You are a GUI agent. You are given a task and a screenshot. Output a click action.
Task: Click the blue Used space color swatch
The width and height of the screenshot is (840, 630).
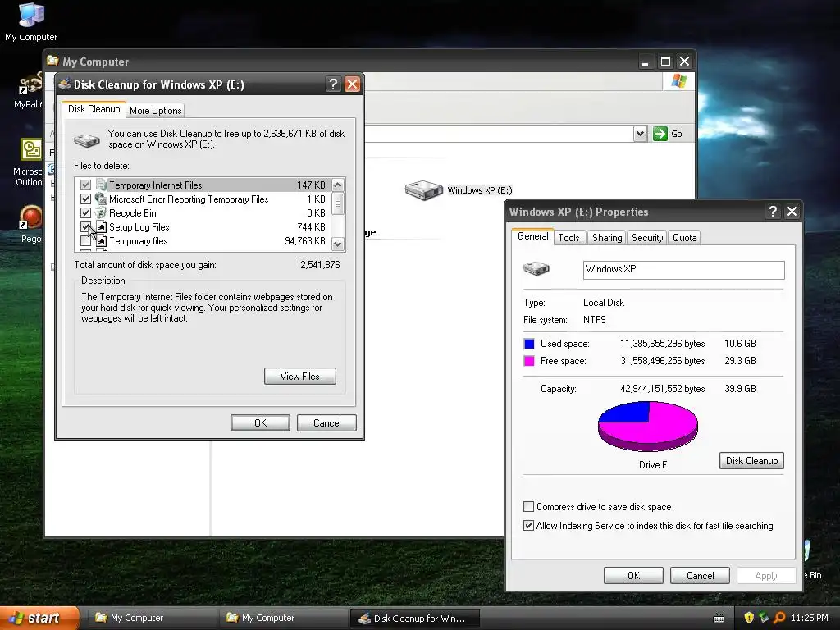tap(529, 344)
